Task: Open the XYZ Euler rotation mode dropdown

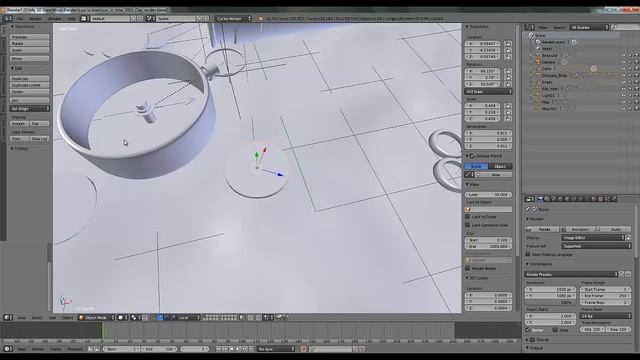Action: 488,92
